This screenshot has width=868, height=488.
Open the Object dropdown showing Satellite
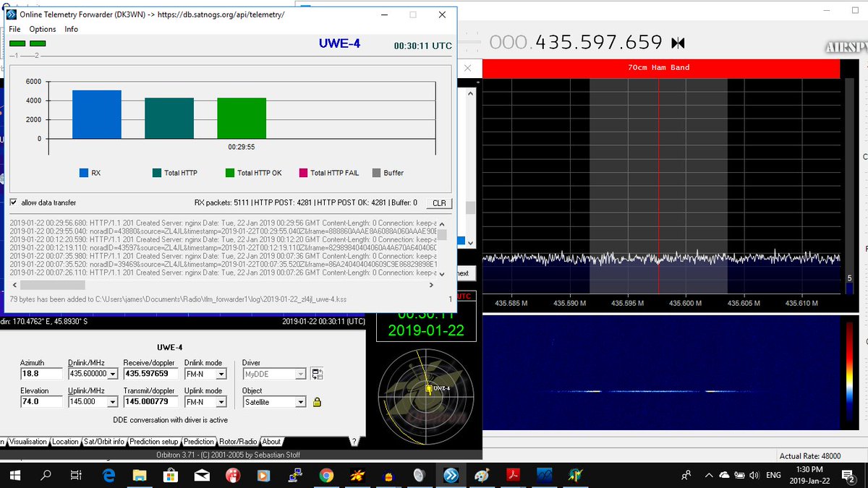click(300, 401)
